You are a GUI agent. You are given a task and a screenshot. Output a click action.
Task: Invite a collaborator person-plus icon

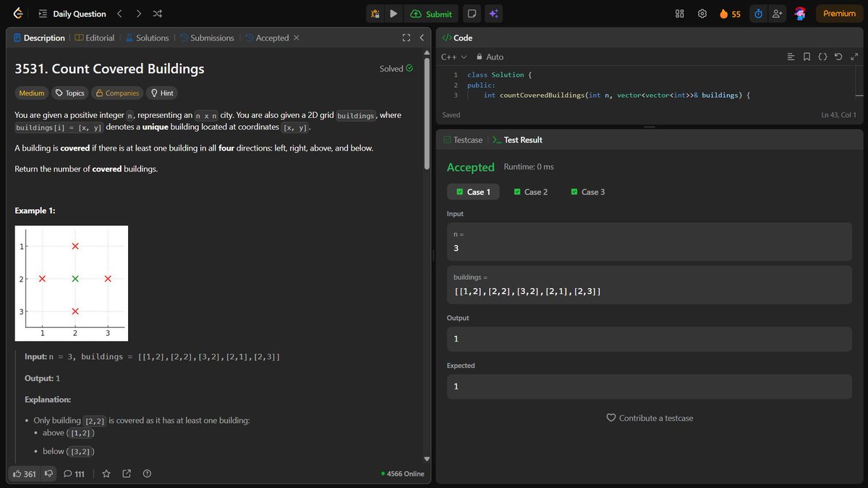coord(778,14)
